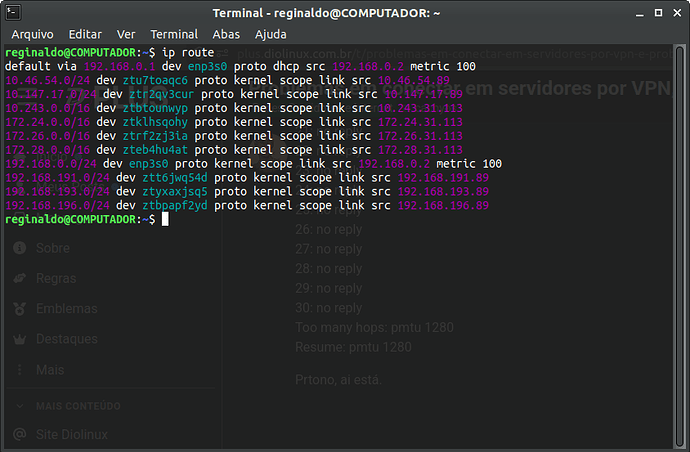Open the Terminal menu

[174, 34]
